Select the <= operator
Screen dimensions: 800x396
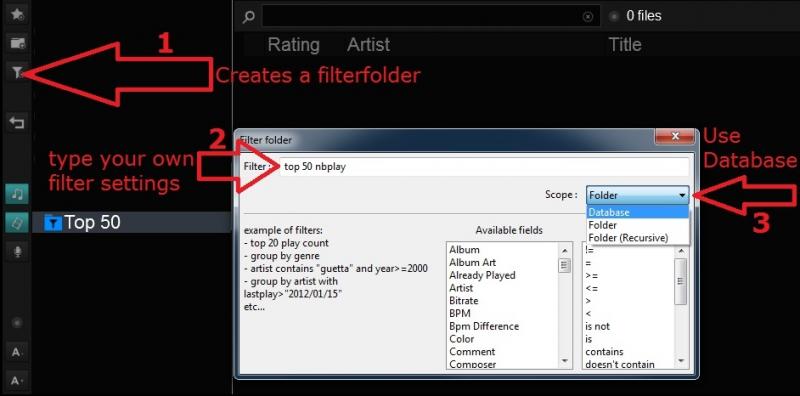[x=591, y=288]
